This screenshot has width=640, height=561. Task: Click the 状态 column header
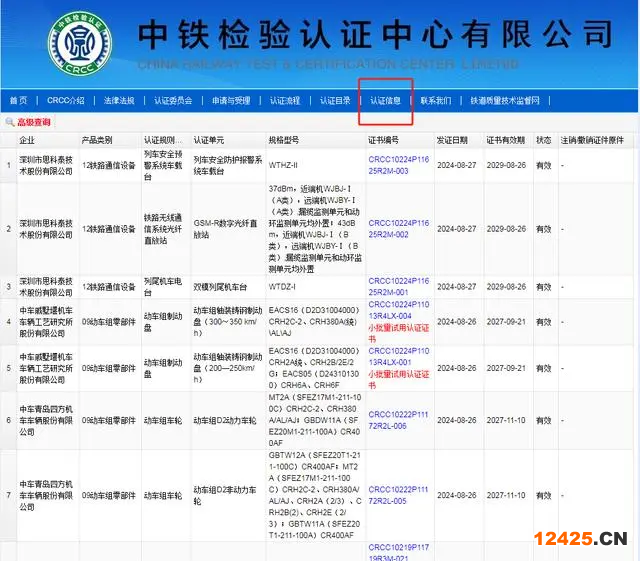click(x=543, y=140)
